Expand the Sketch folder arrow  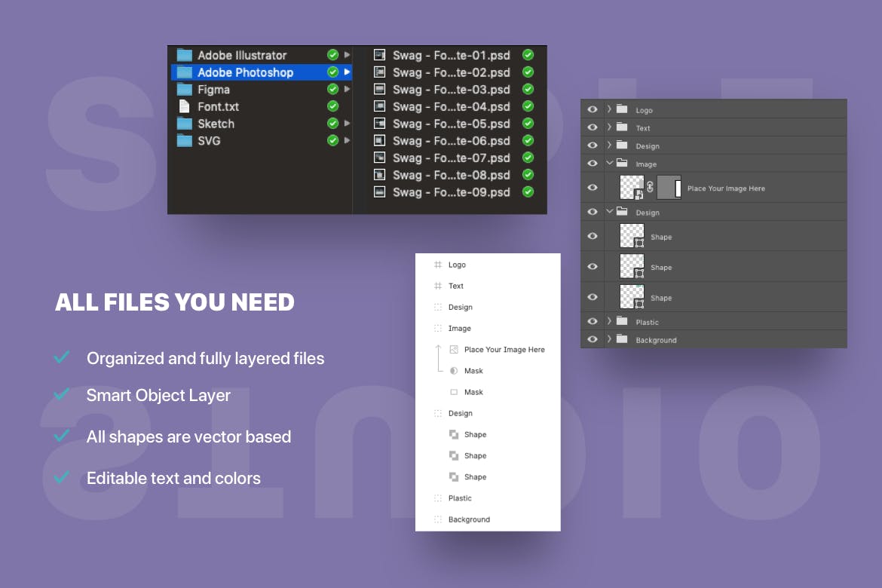tap(347, 123)
